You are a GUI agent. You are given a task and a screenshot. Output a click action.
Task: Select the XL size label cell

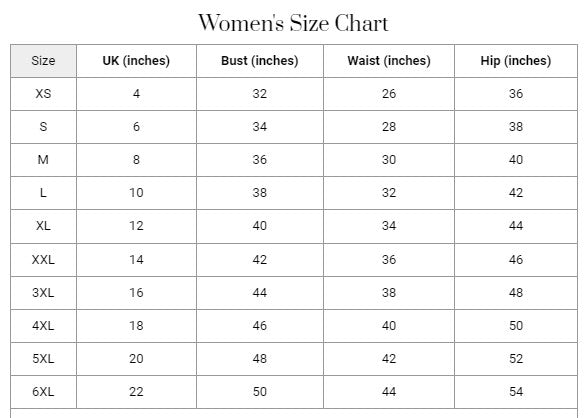click(x=43, y=226)
